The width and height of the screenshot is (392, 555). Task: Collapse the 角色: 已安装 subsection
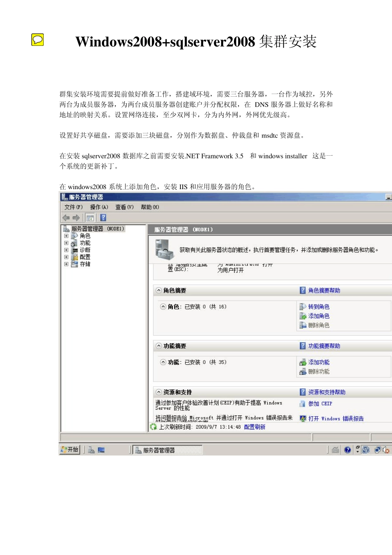[x=163, y=306]
